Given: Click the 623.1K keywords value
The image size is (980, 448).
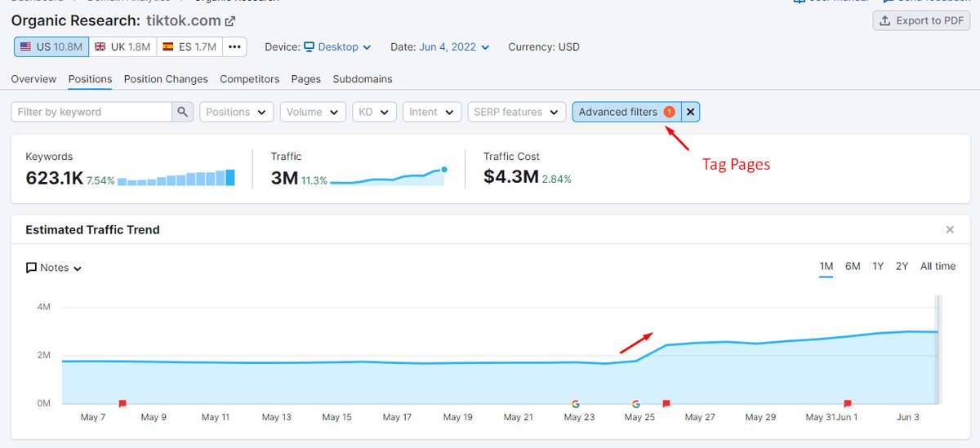Looking at the screenshot, I should pyautogui.click(x=55, y=177).
